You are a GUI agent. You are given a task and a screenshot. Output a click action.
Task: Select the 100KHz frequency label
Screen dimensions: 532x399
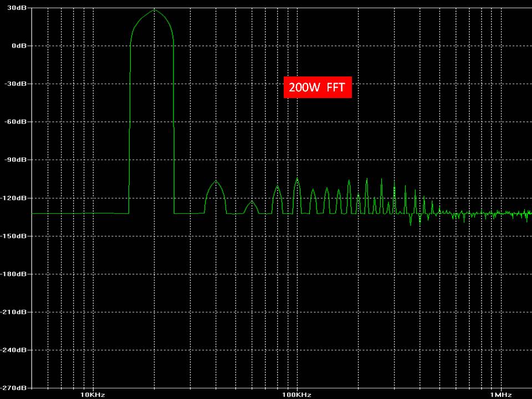pos(297,395)
